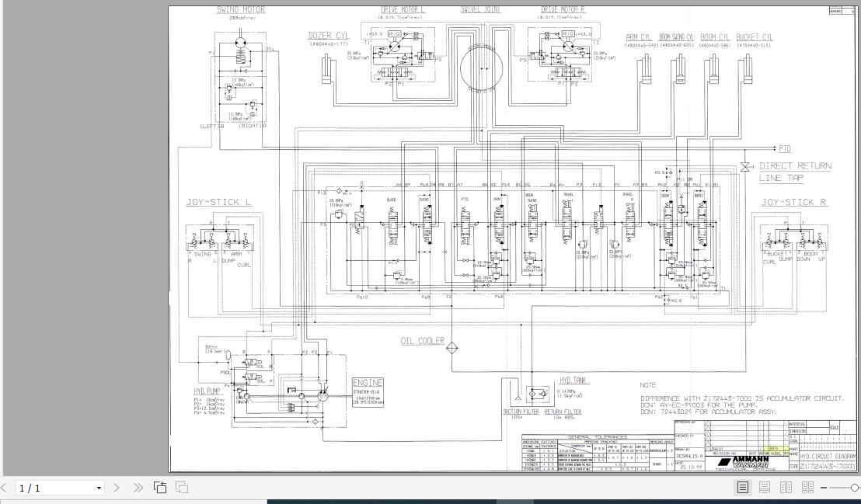Go to the next page arrow
Image resolution: width=861 pixels, height=504 pixels.
click(x=116, y=488)
